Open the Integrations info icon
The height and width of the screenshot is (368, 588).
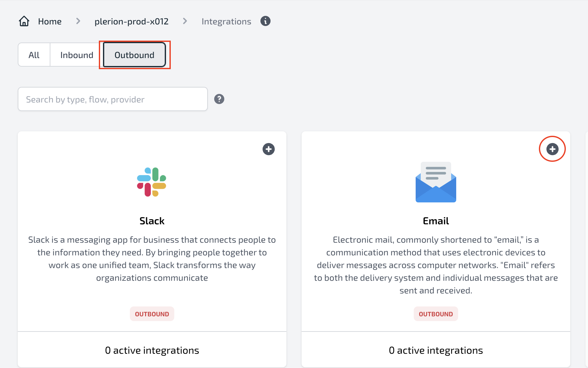click(265, 21)
